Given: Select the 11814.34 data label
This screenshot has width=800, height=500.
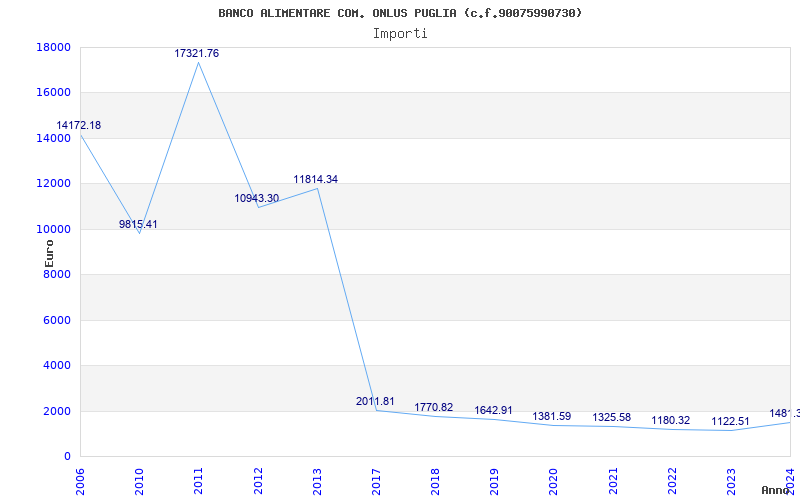Looking at the screenshot, I should coord(315,179).
